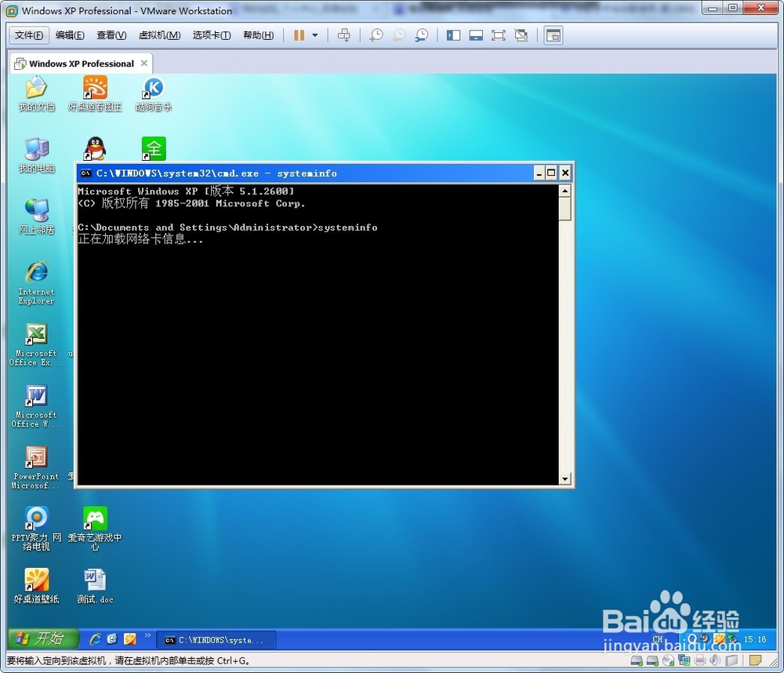Click the cmd scrollbar up arrow
784x673 pixels.
pyautogui.click(x=565, y=191)
